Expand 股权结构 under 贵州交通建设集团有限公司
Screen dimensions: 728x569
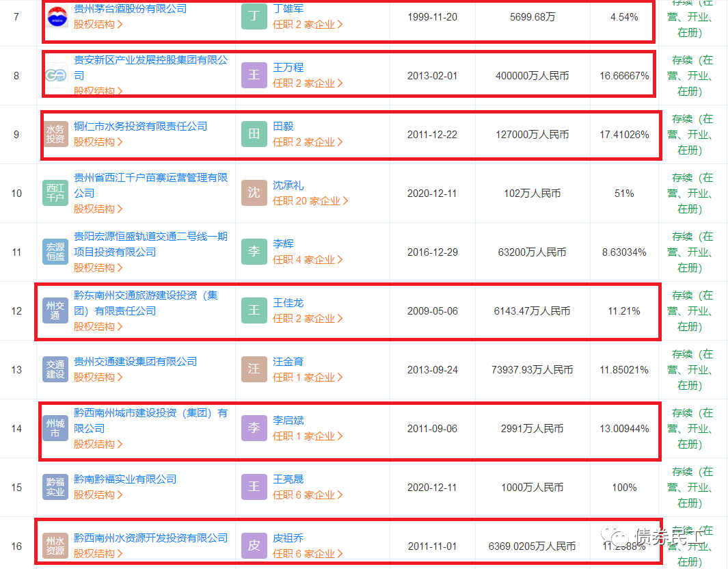pos(98,378)
